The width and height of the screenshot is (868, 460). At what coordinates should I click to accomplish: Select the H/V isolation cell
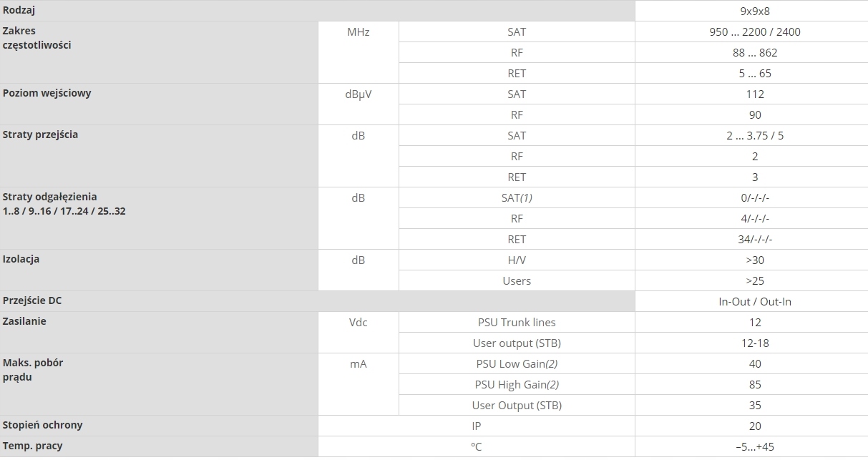(x=516, y=260)
